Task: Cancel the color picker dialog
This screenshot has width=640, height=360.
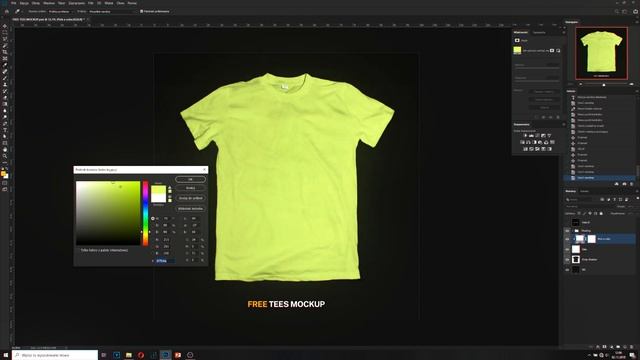Action: (190, 188)
